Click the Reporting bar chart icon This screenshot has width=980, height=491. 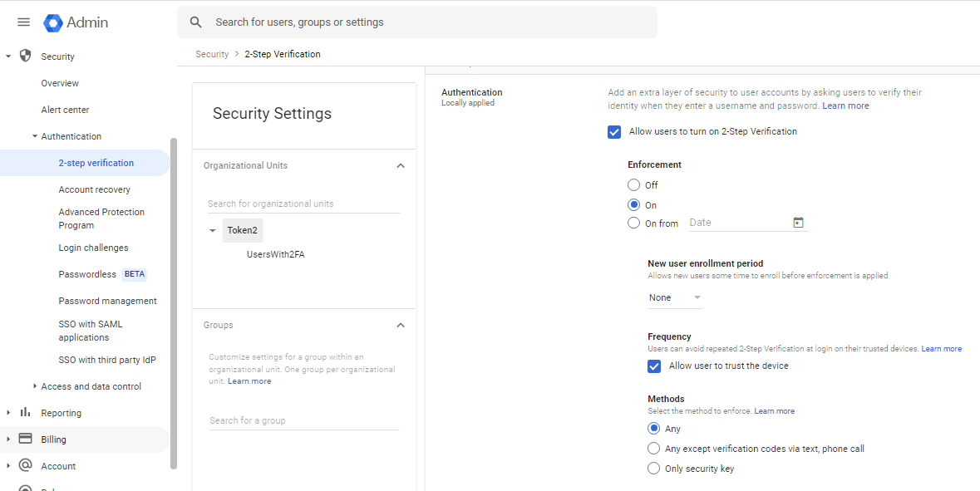pos(25,413)
